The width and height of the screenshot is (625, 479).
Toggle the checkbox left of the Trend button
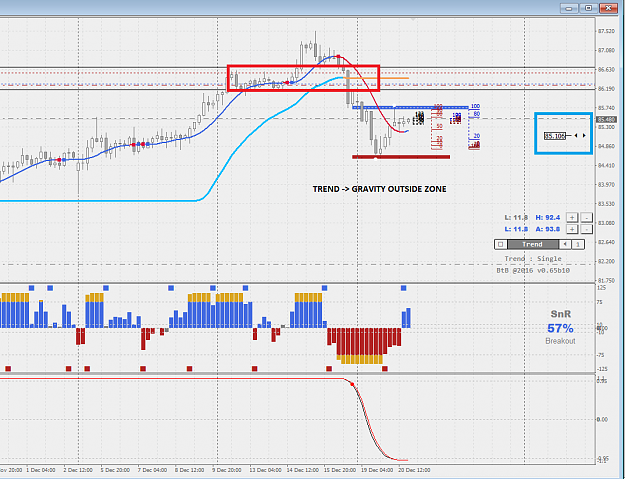501,244
